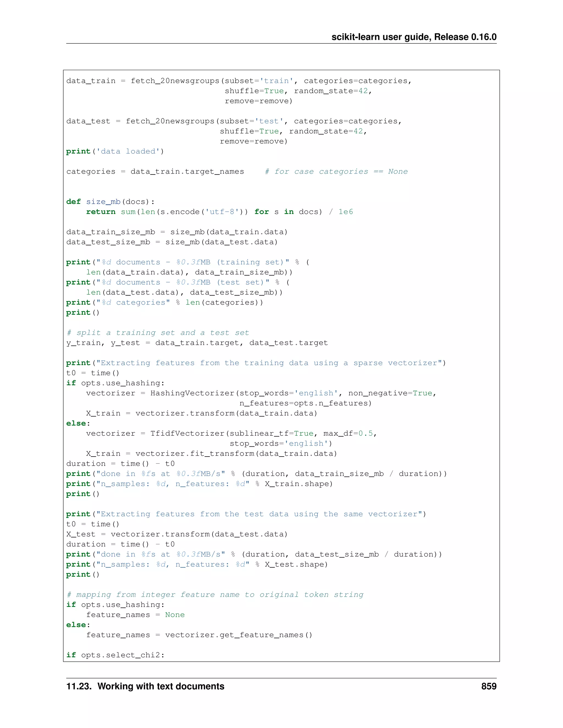This screenshot has height=728, width=563.
Task: Click the 'def size_mb(docs):' line
Action: tap(111, 202)
